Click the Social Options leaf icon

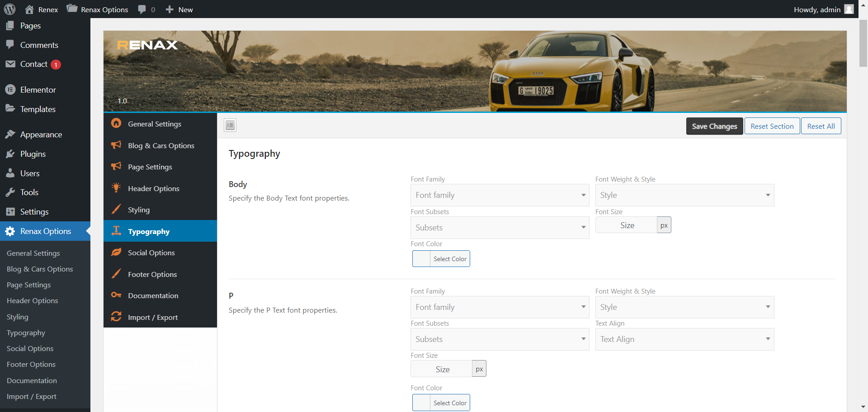coord(116,252)
